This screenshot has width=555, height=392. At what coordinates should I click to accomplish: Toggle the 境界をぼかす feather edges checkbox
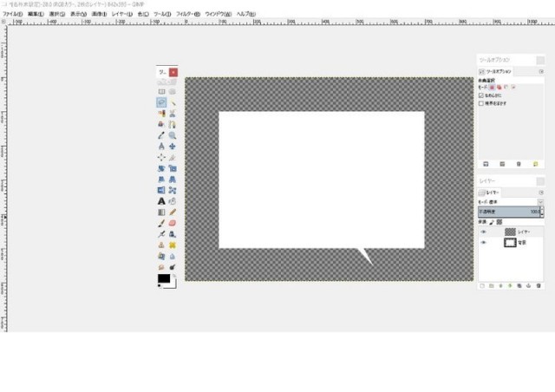(482, 103)
